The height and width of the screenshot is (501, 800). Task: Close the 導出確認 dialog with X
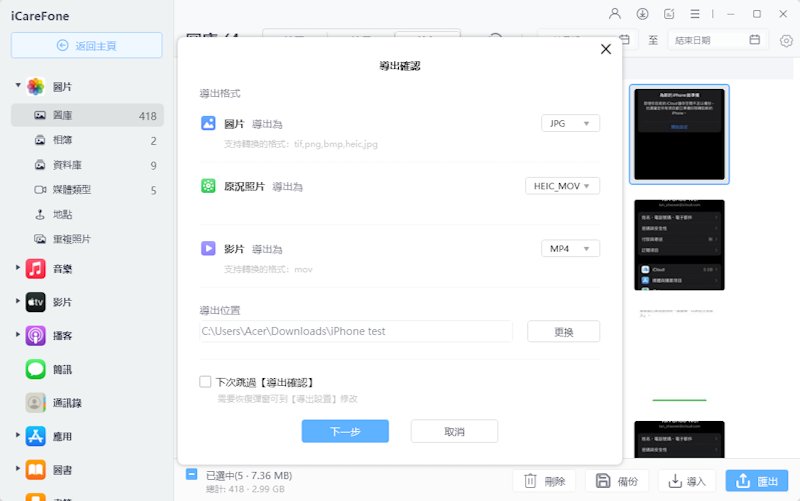pyautogui.click(x=605, y=49)
